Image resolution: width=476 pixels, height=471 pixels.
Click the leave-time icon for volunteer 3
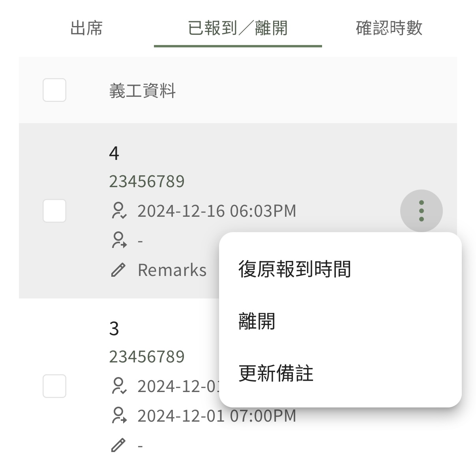pos(119,415)
